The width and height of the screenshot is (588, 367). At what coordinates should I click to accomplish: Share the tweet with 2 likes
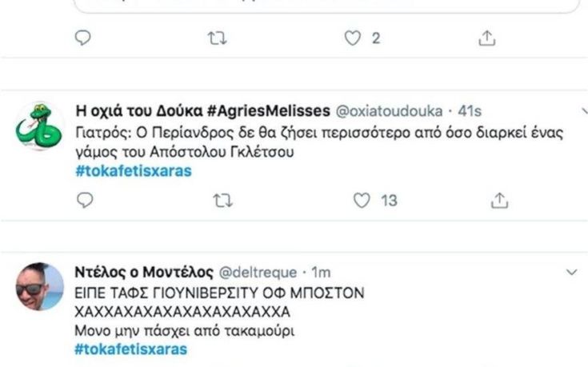click(487, 38)
